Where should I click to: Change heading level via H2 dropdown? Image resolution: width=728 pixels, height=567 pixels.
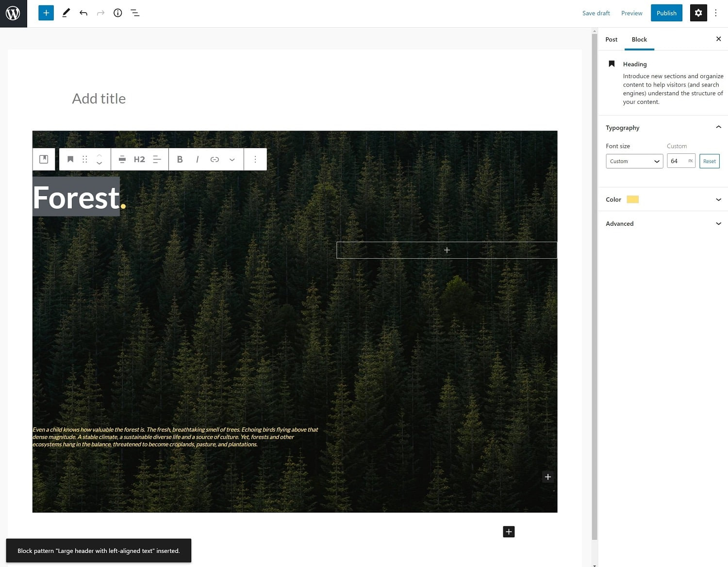click(139, 159)
